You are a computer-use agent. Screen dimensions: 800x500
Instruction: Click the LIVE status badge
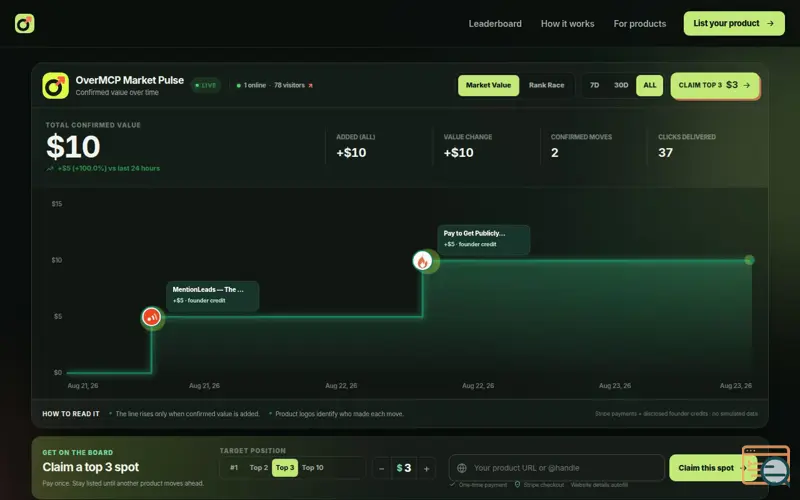click(206, 85)
